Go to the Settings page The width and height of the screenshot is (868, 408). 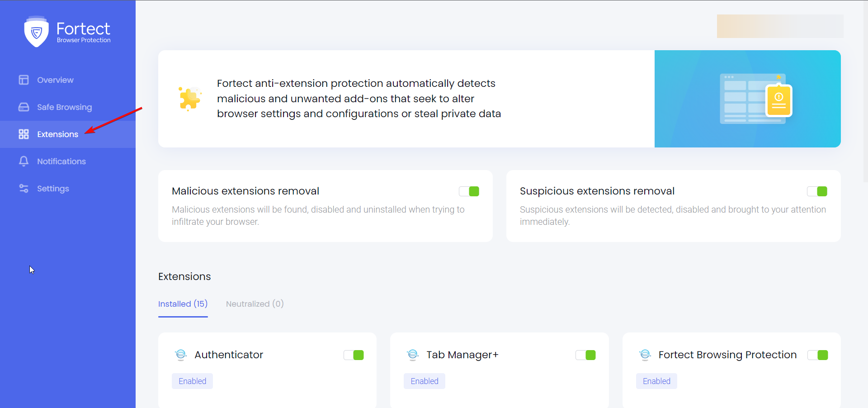(53, 189)
